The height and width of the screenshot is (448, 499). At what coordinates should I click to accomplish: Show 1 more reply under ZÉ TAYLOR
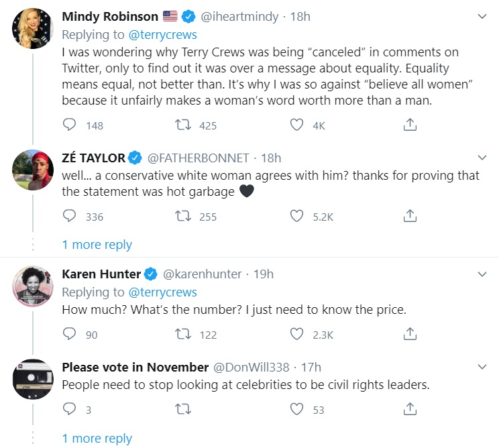[97, 245]
